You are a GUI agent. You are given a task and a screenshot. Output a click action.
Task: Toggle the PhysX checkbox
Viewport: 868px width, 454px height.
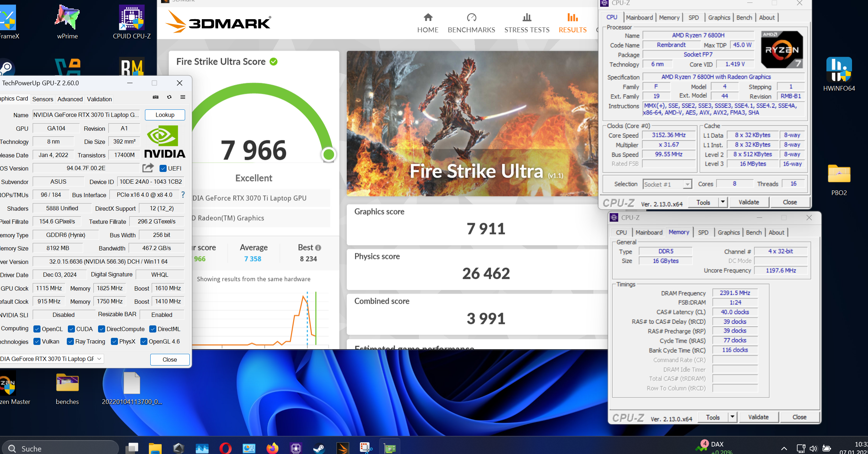point(114,341)
